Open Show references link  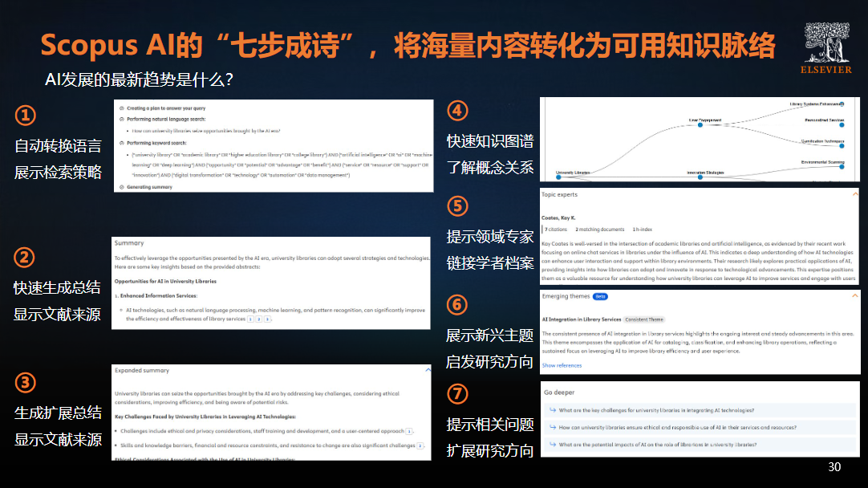tap(562, 365)
